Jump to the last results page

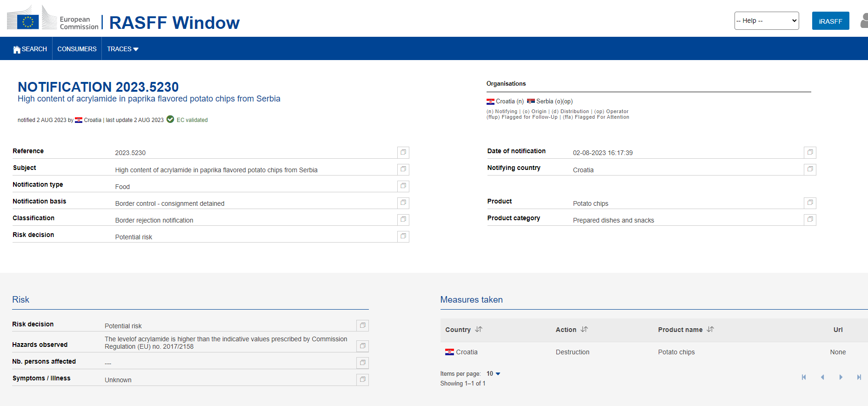[859, 377]
